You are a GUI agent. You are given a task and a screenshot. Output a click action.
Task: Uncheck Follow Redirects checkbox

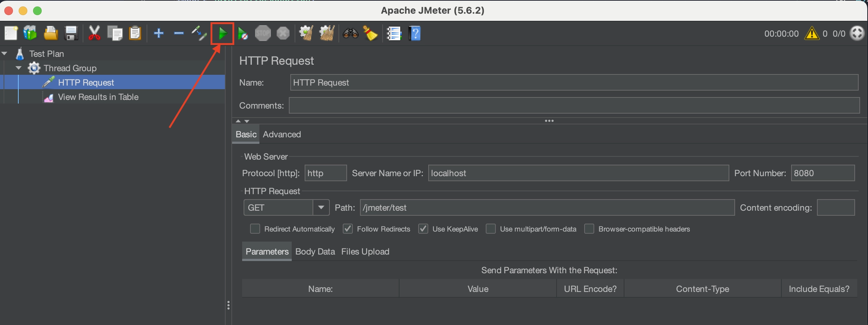click(x=347, y=229)
